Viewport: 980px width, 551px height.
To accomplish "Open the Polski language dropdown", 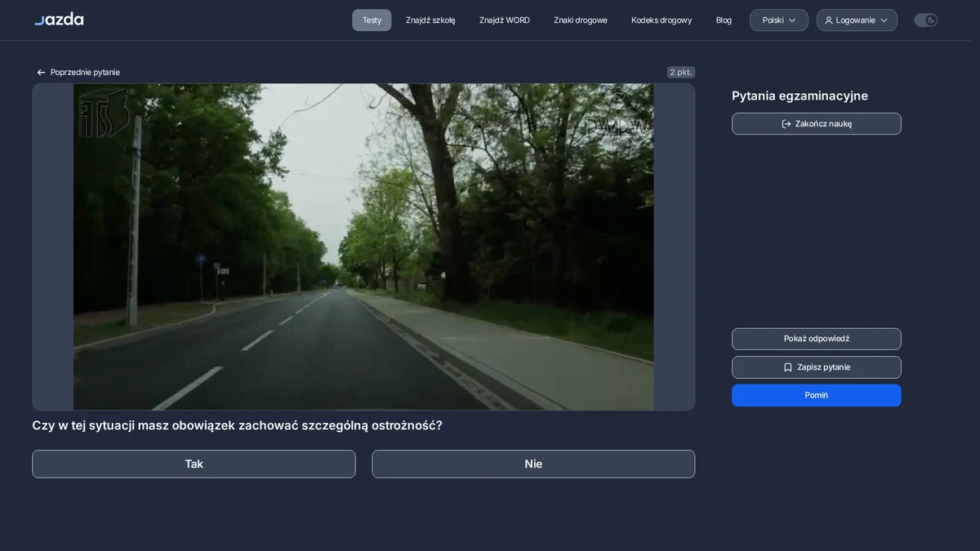I will coord(779,20).
